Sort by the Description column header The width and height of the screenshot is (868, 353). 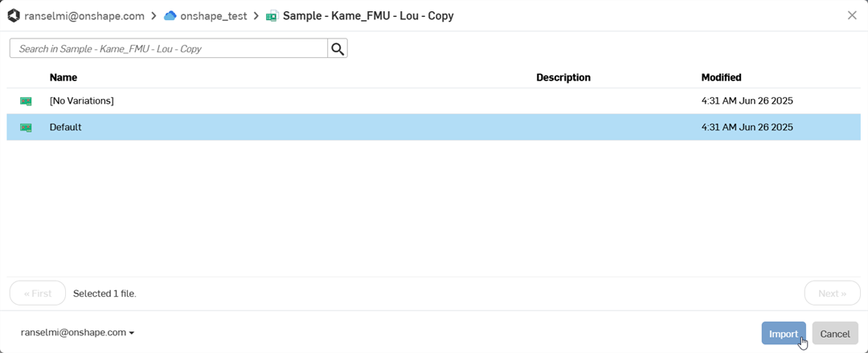tap(563, 78)
